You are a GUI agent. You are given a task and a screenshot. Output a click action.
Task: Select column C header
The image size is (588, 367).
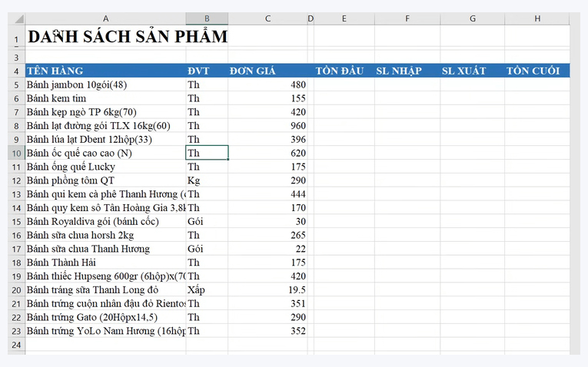click(267, 18)
